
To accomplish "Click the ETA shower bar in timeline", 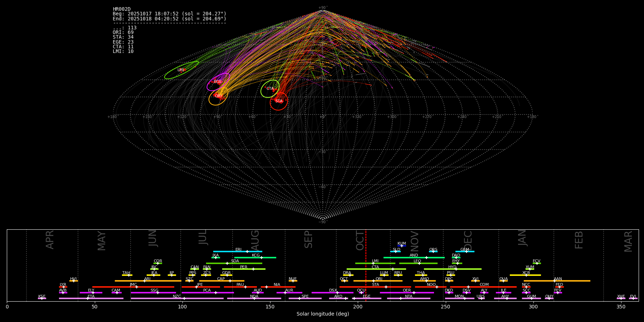I will (x=91, y=298).
